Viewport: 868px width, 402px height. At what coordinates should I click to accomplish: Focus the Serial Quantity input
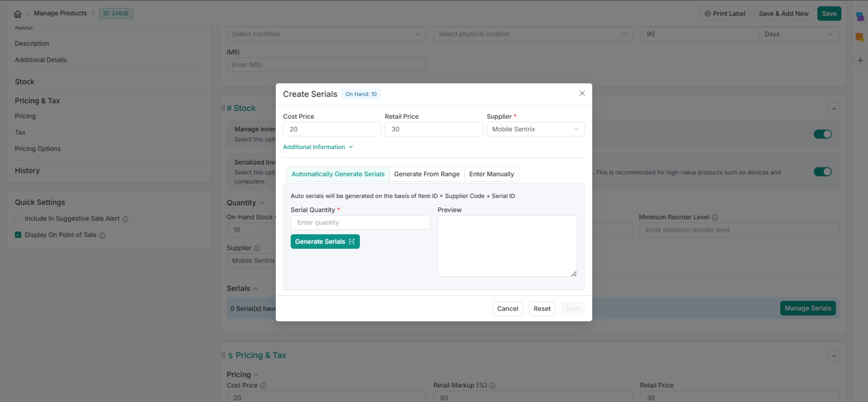pos(360,222)
